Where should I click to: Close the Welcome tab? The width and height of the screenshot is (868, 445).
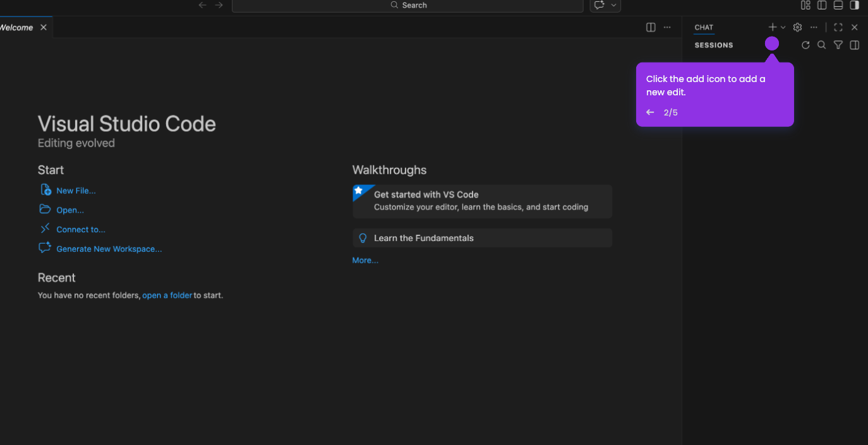coord(44,27)
